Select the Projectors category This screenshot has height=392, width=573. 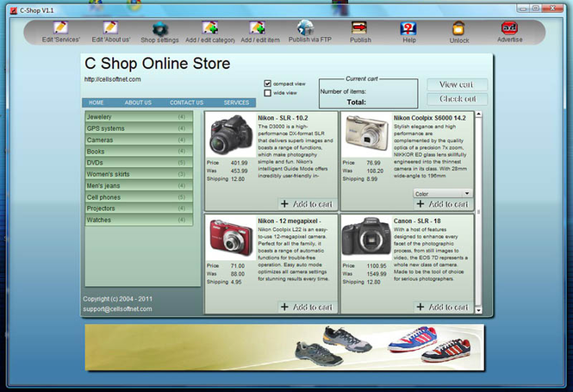tap(139, 208)
